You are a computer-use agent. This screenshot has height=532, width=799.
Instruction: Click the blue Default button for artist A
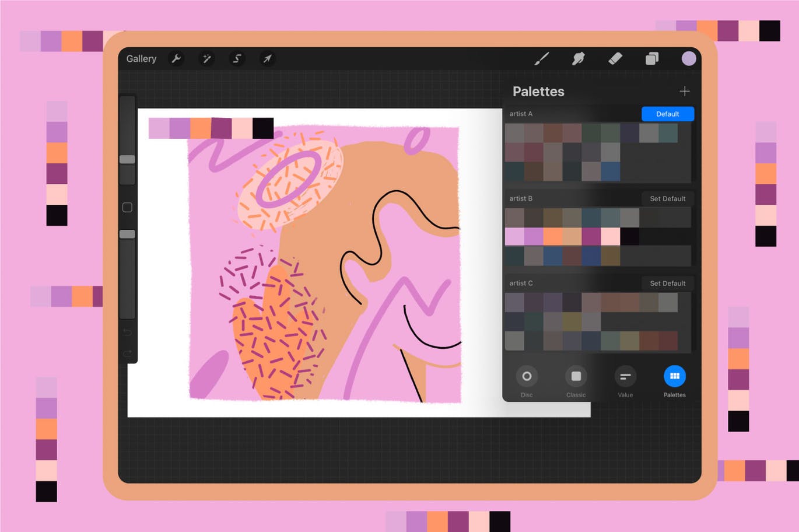(668, 114)
